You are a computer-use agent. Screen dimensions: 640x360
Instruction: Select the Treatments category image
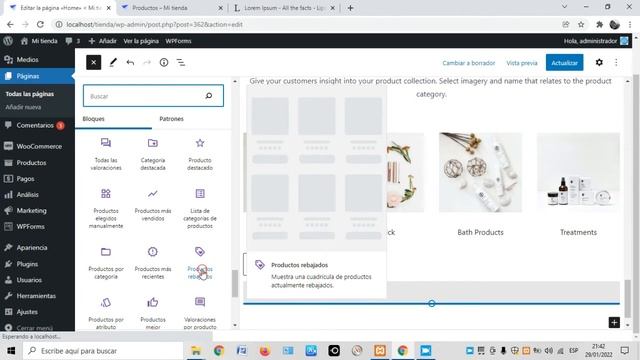578,172
